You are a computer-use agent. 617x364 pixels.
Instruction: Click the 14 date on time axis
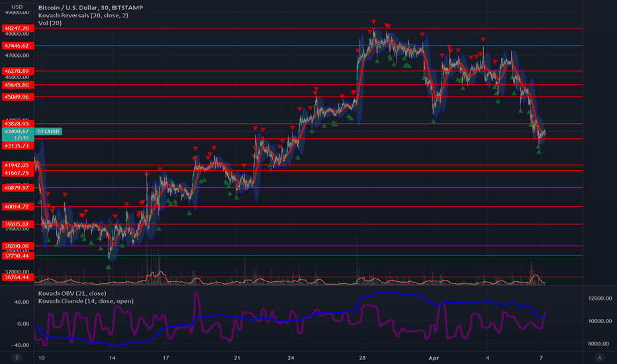pyautogui.click(x=112, y=357)
